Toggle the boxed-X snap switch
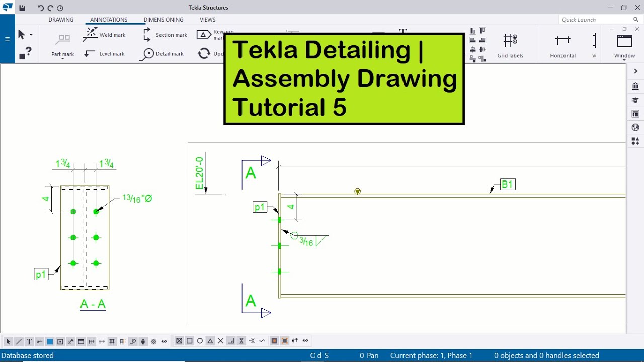644x362 pixels. (179, 341)
